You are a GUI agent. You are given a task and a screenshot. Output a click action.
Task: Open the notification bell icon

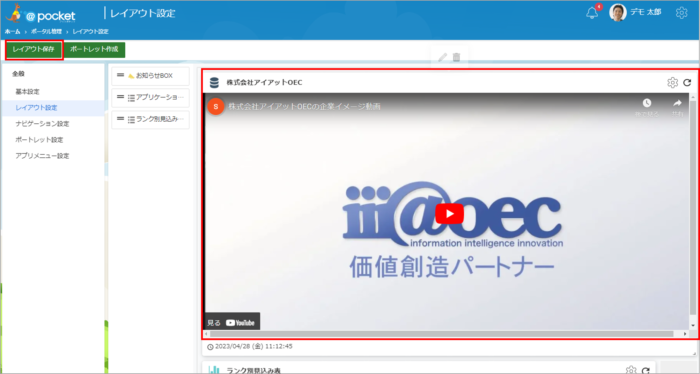tap(592, 13)
